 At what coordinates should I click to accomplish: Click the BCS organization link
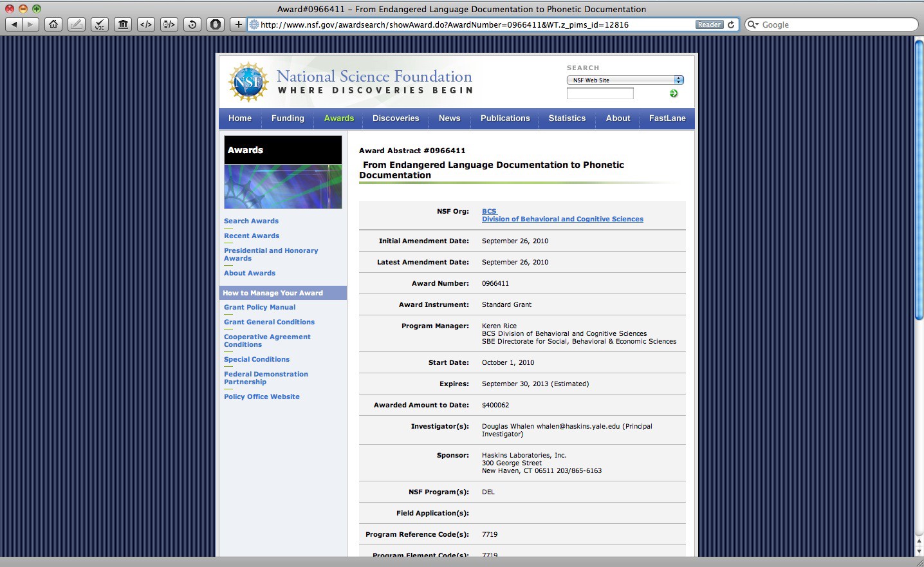coord(489,211)
